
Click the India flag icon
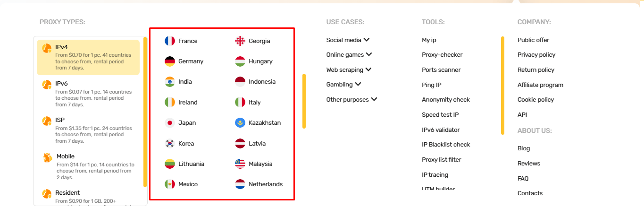170,82
